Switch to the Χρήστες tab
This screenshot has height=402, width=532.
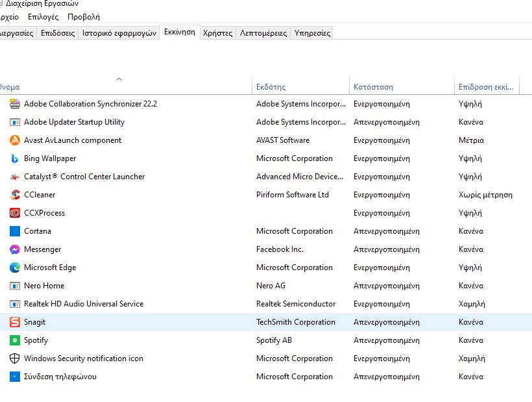pos(217,33)
